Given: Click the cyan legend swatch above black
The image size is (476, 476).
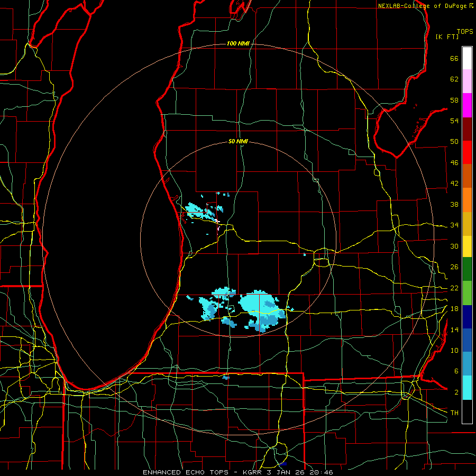Looking at the screenshot, I should (x=467, y=388).
